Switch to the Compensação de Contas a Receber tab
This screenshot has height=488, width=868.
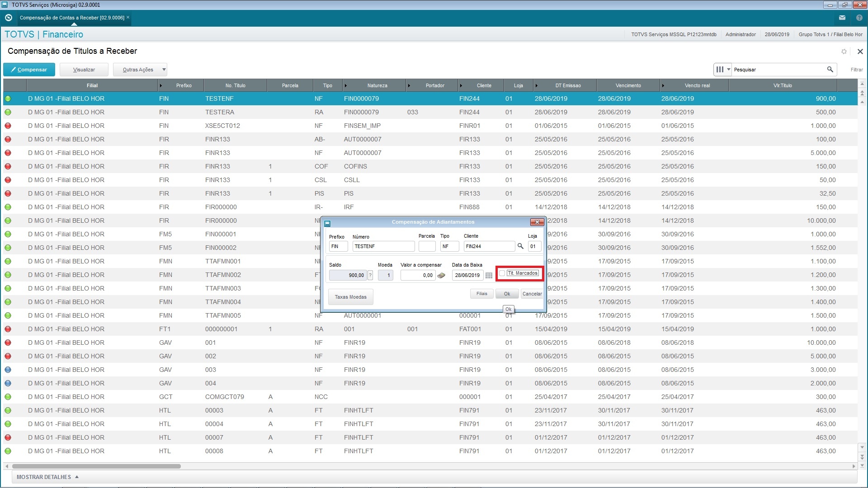click(72, 18)
